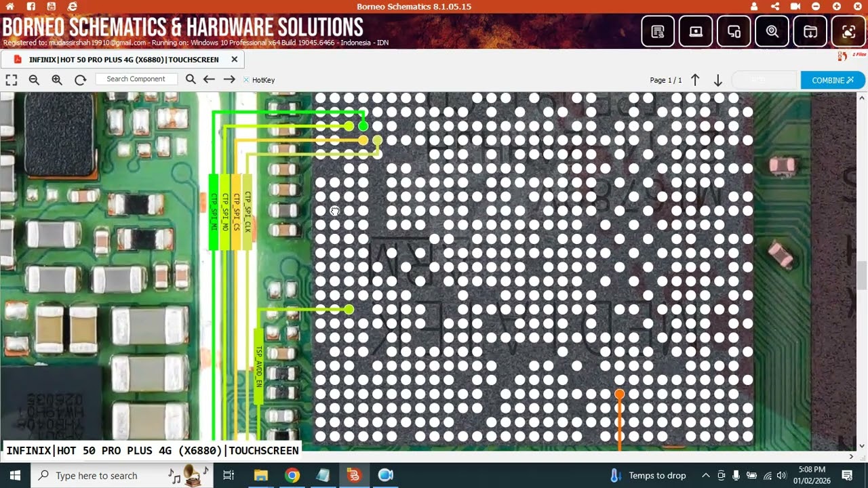Focus the Search Component field

coord(136,79)
